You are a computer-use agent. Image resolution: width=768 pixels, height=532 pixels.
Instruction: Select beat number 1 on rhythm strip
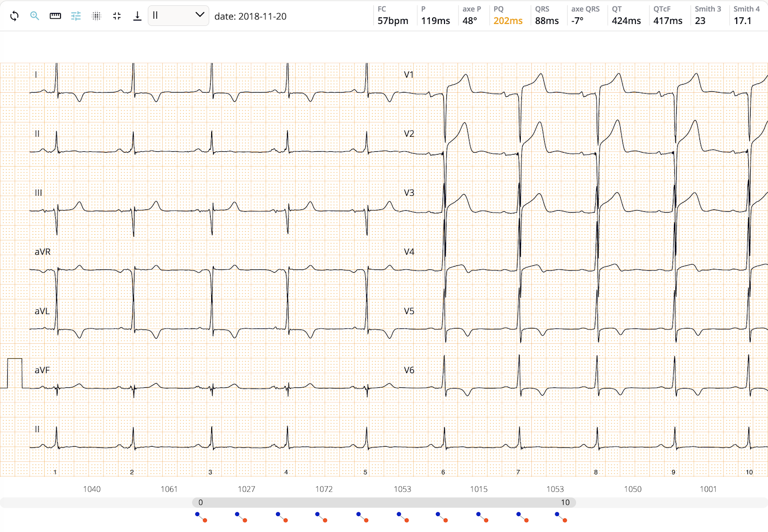pos(55,472)
